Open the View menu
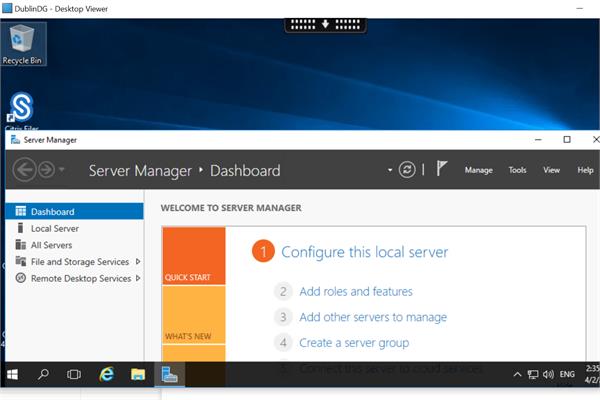 pyautogui.click(x=551, y=170)
